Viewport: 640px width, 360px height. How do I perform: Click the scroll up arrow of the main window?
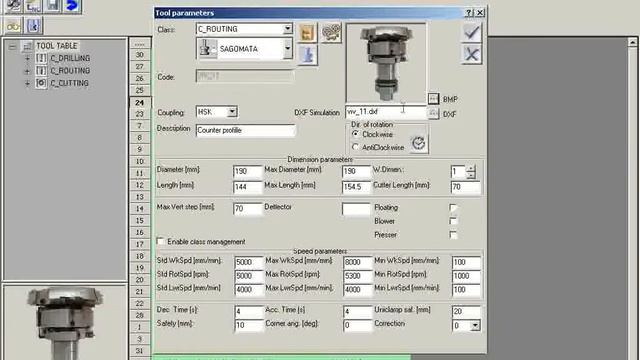pos(632,42)
